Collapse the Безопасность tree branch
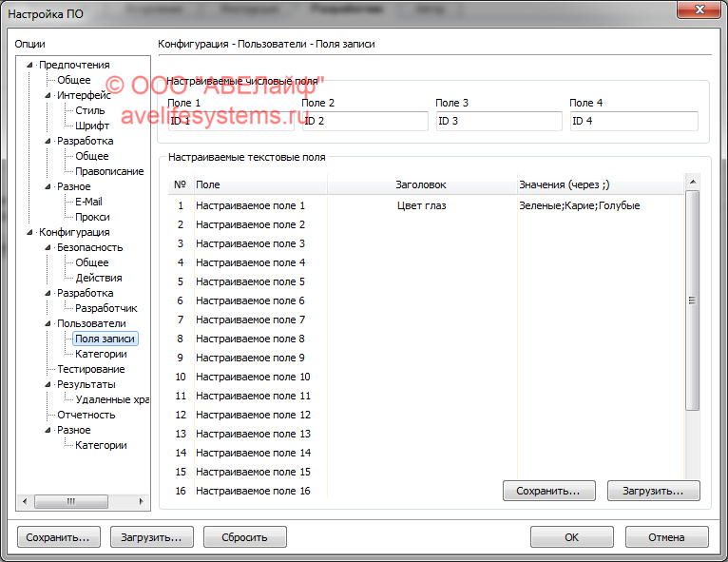The width and height of the screenshot is (728, 562). (48, 248)
